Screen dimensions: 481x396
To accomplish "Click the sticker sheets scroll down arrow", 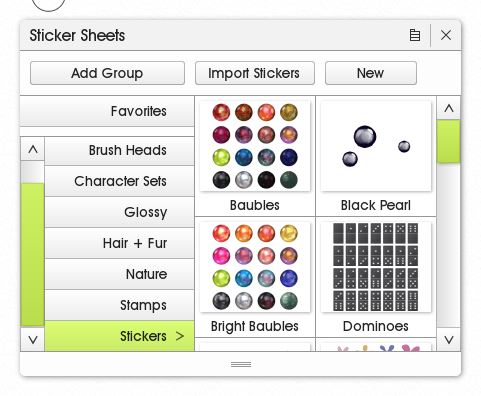I will pos(449,340).
